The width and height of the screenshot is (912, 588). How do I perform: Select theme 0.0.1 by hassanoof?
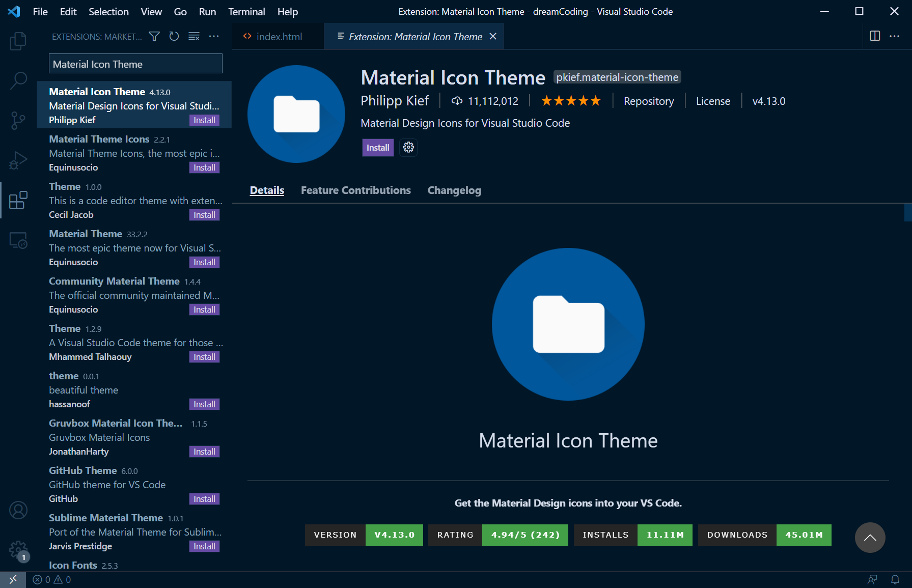[134, 388]
